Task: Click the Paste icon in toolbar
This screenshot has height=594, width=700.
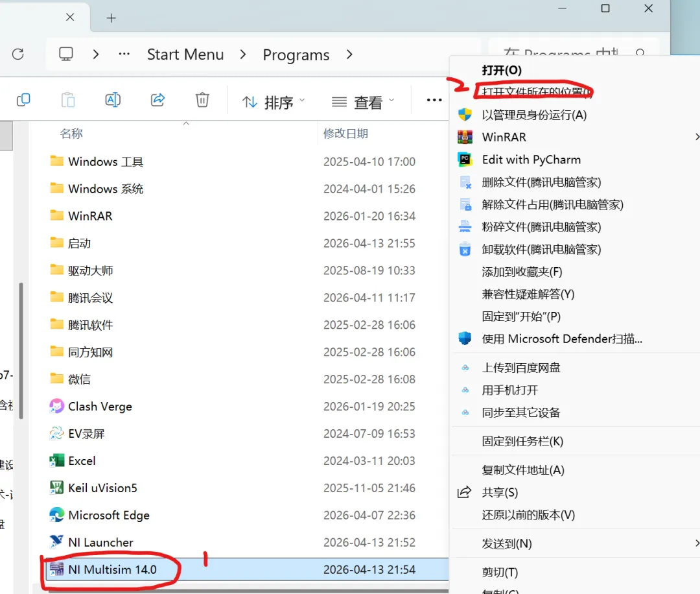Action: click(68, 100)
